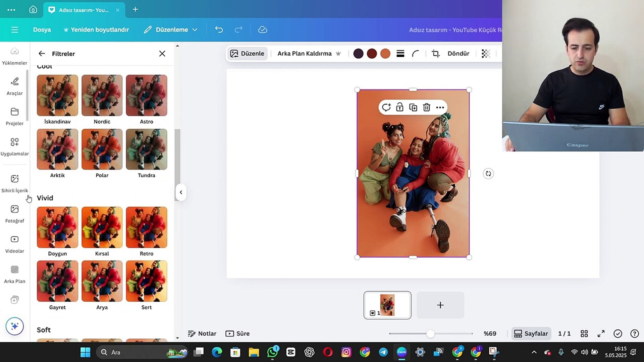
Task: Toggle the lock on the selected image
Action: 399,108
